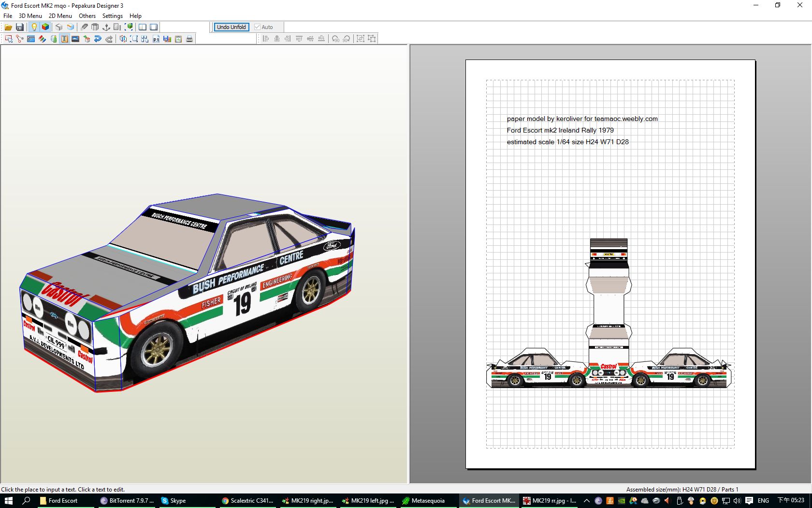Open the 2D Menu
The height and width of the screenshot is (508, 812).
(60, 16)
